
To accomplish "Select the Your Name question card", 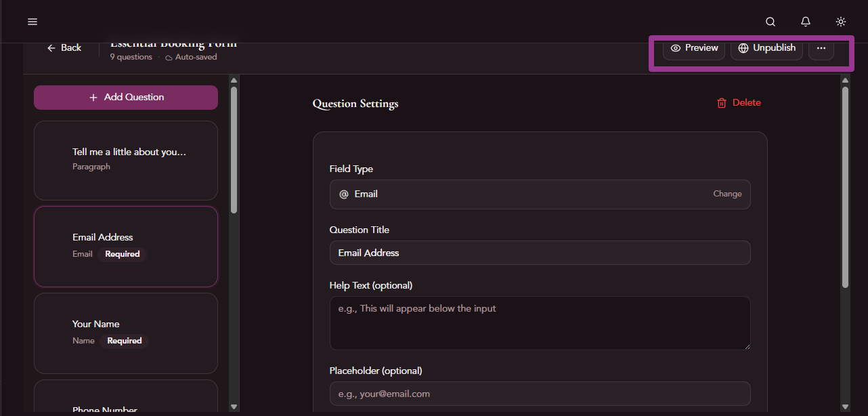I will pos(125,333).
